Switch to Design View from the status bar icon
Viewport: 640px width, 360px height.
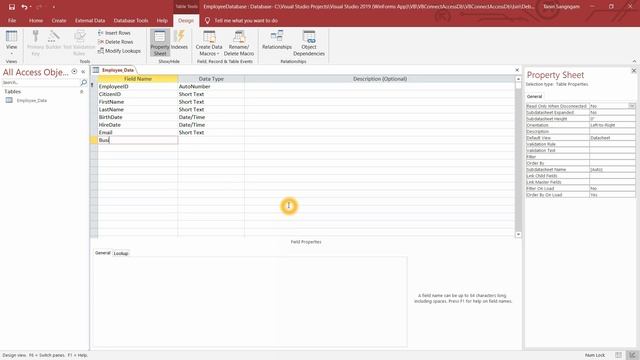(x=633, y=355)
